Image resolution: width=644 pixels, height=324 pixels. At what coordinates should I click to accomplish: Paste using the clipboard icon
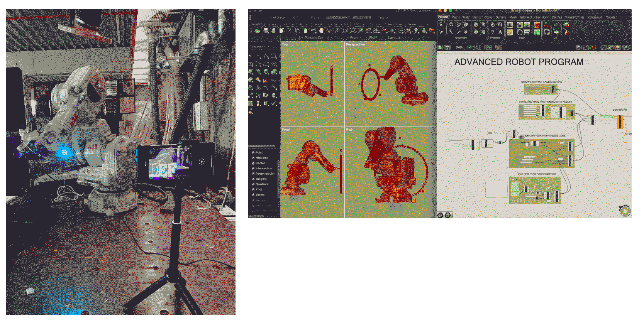305,31
